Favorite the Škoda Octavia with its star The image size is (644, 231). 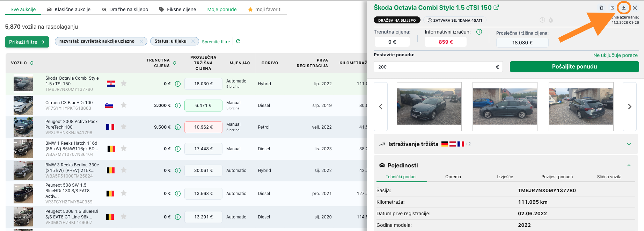coord(124,84)
